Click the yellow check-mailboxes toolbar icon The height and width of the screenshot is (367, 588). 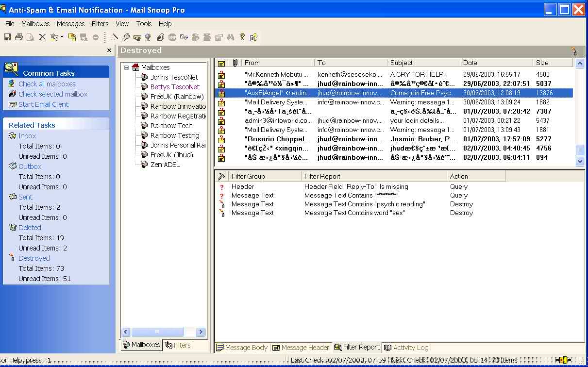click(72, 37)
